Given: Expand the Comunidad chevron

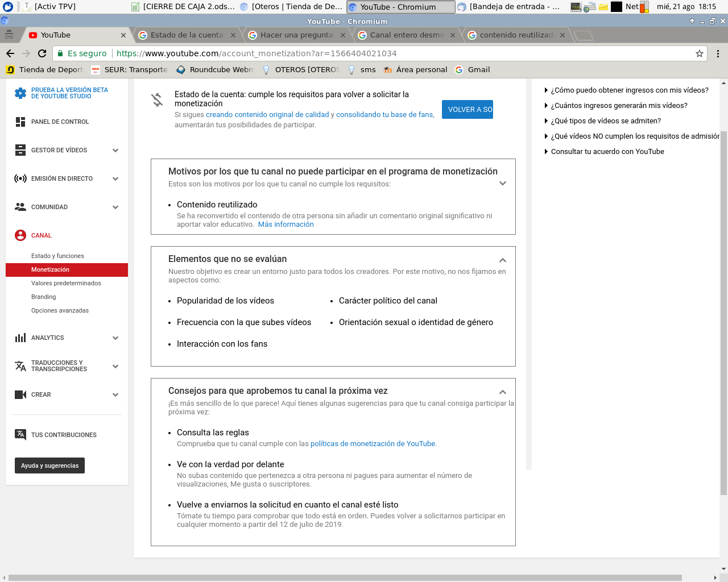Looking at the screenshot, I should [x=115, y=207].
